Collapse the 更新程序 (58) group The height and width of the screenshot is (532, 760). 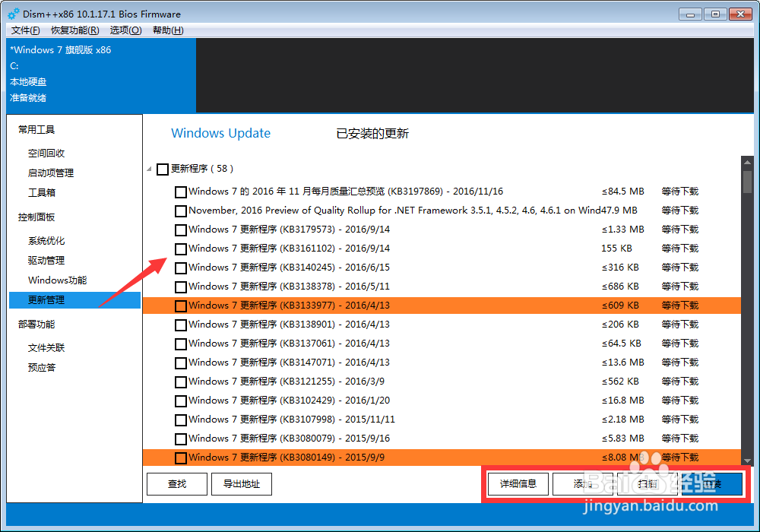click(149, 169)
